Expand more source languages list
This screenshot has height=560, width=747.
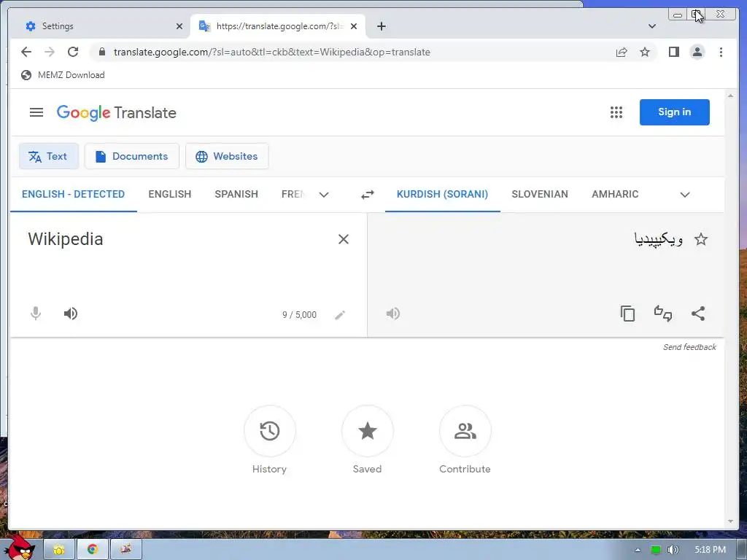[x=323, y=194]
